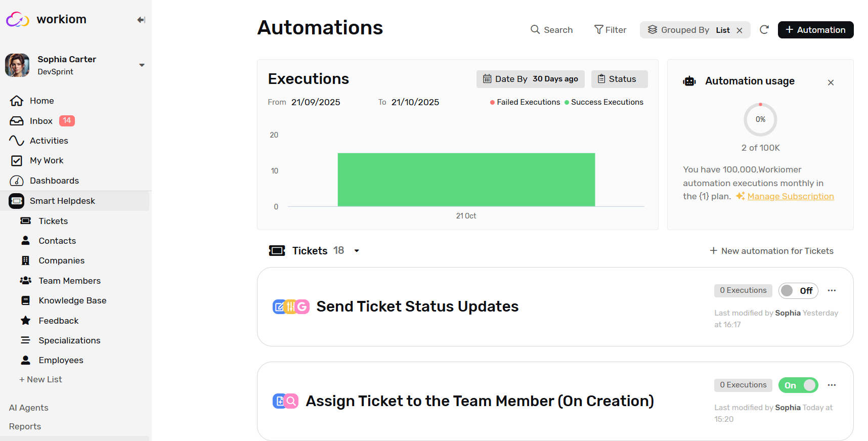Open the Date By 30 Days ago dropdown
868x441 pixels.
[530, 79]
